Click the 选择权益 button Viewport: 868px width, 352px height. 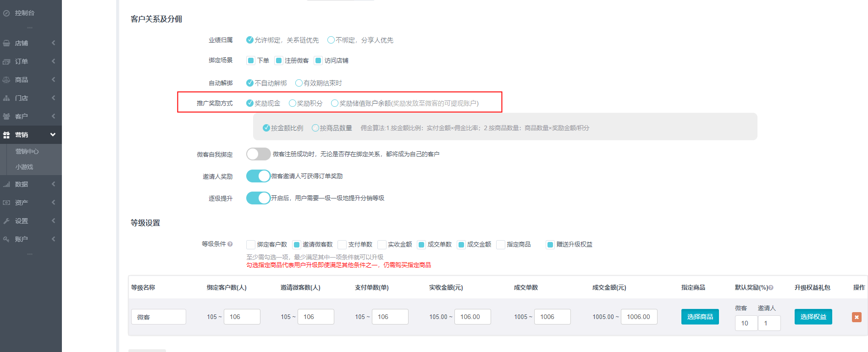813,317
